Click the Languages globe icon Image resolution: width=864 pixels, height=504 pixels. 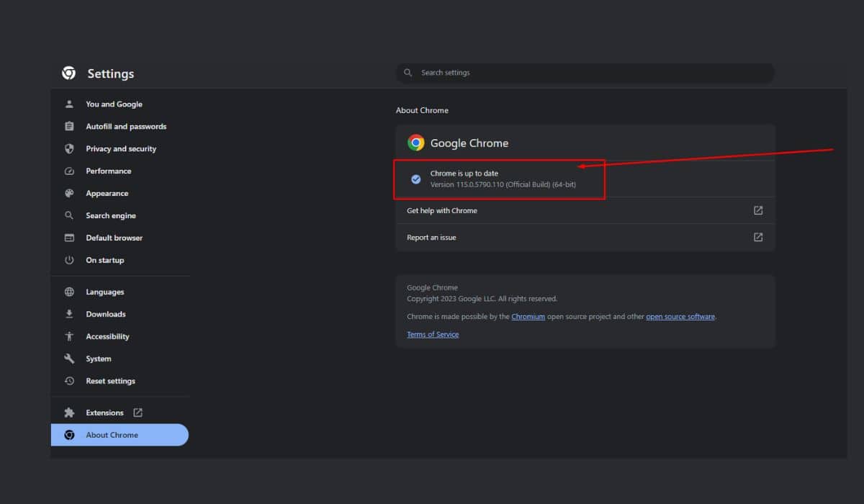click(69, 292)
